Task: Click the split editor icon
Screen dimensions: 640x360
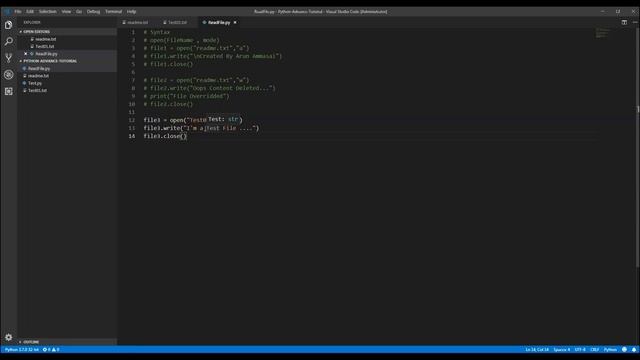Action: click(624, 22)
